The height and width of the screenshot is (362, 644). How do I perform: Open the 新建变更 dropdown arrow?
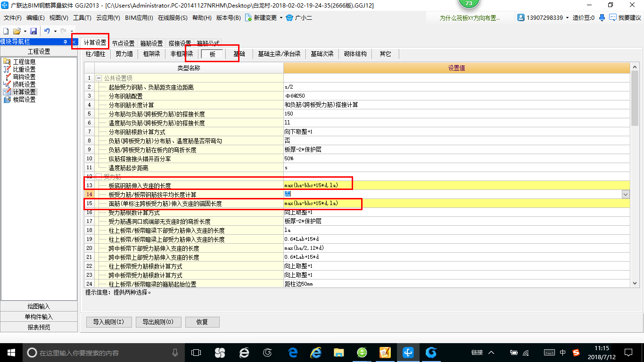281,17
